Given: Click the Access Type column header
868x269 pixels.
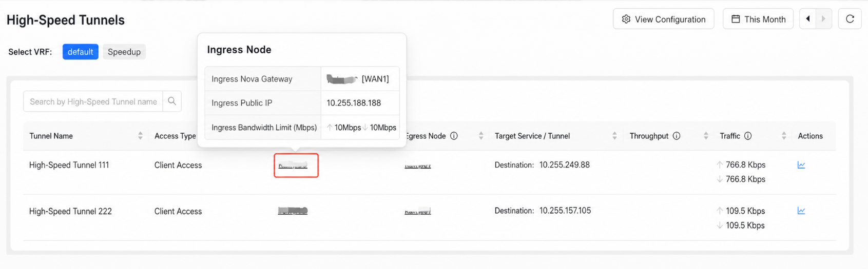Looking at the screenshot, I should tap(175, 136).
